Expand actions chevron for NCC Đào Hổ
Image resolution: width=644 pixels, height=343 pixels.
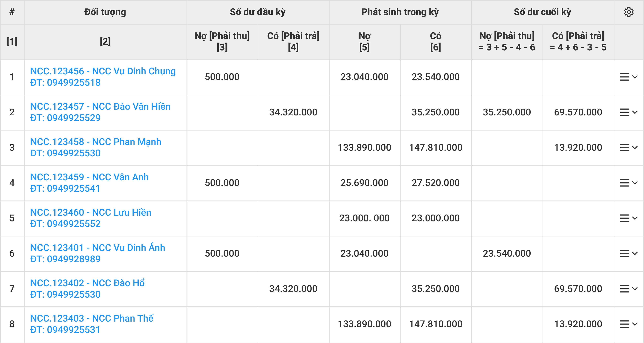635,289
